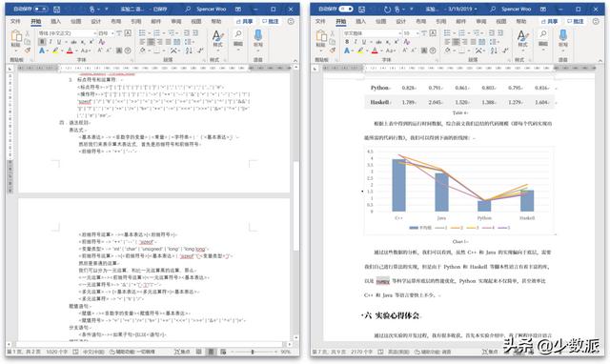Click 批注 button in right window
Viewport: 610px width, 364px height.
click(576, 21)
